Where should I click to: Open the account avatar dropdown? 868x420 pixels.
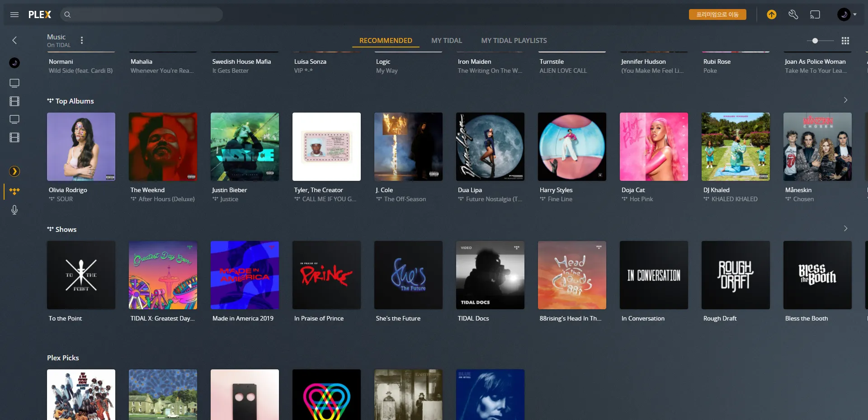[x=846, y=14]
